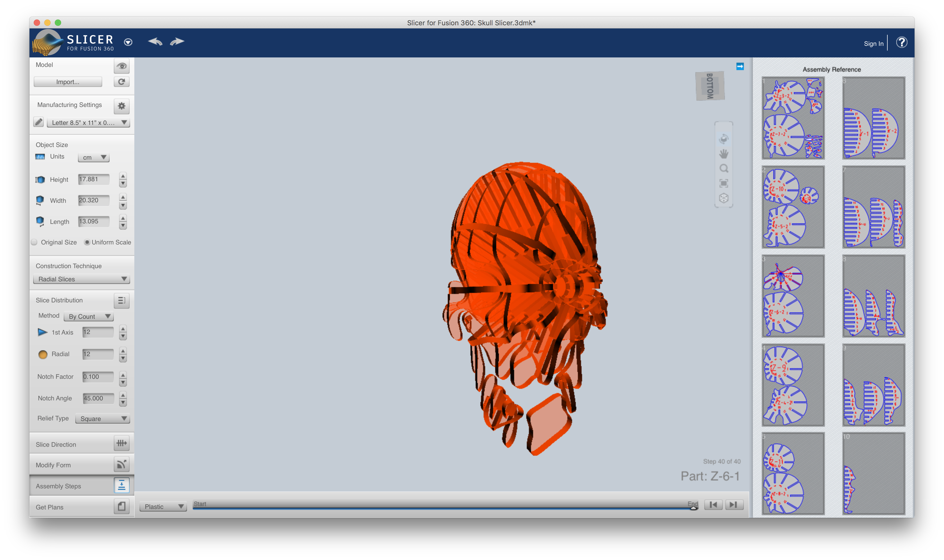Increase 1st Axis count stepper

(x=123, y=329)
